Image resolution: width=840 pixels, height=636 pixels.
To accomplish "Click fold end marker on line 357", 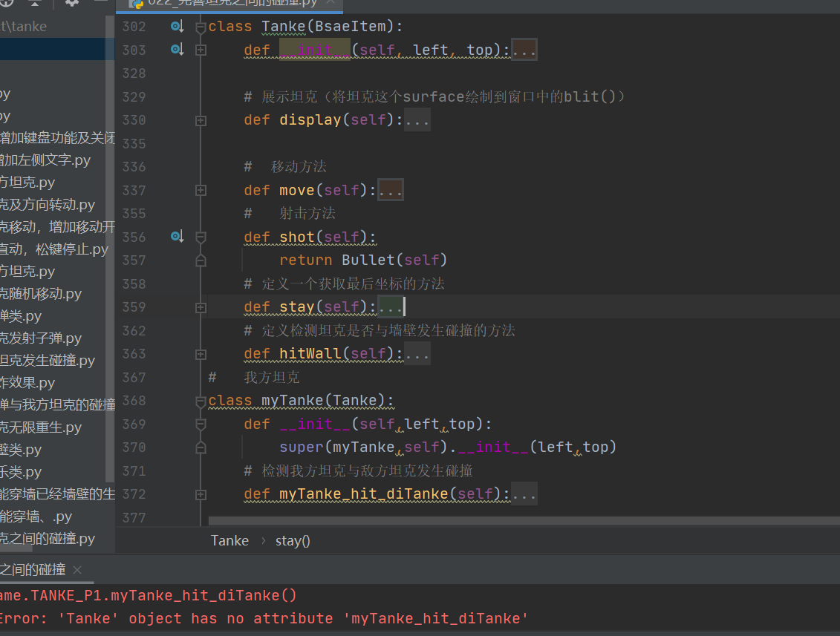I will (201, 260).
